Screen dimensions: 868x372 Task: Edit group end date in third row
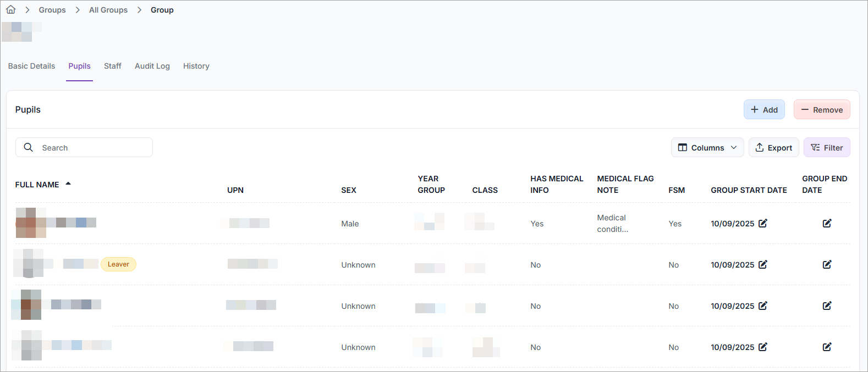coord(827,306)
